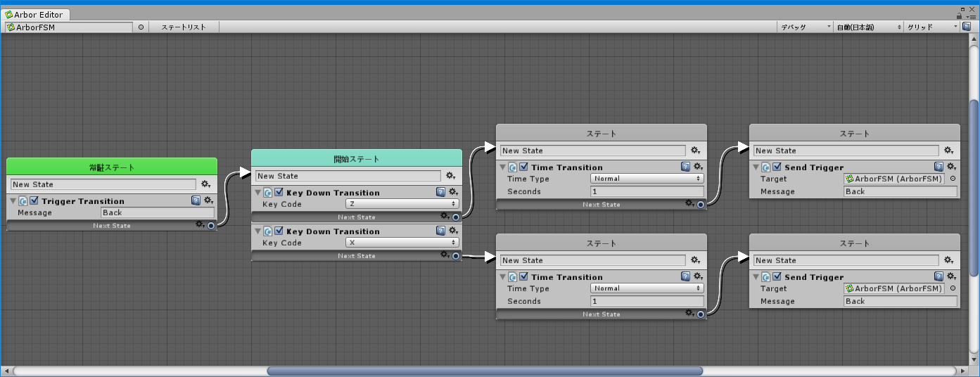Open Next State gear under Trigger Transition

pos(200,225)
